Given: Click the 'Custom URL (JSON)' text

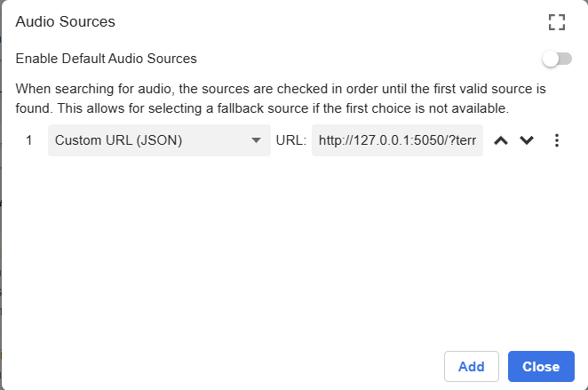Looking at the screenshot, I should (119, 140).
